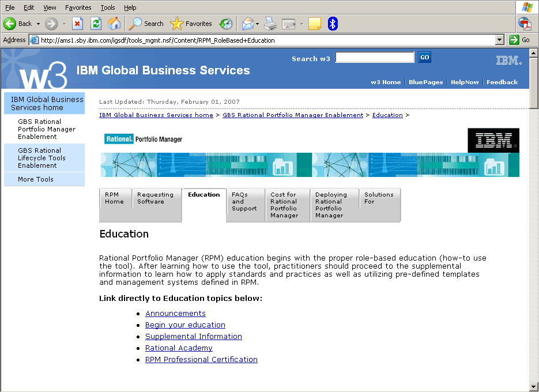Click the Go button beside address bar

[520, 40]
